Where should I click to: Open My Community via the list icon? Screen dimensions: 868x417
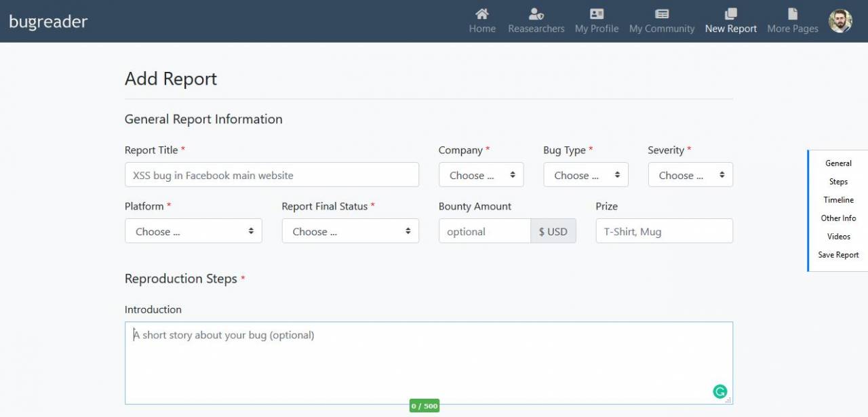[x=661, y=14]
